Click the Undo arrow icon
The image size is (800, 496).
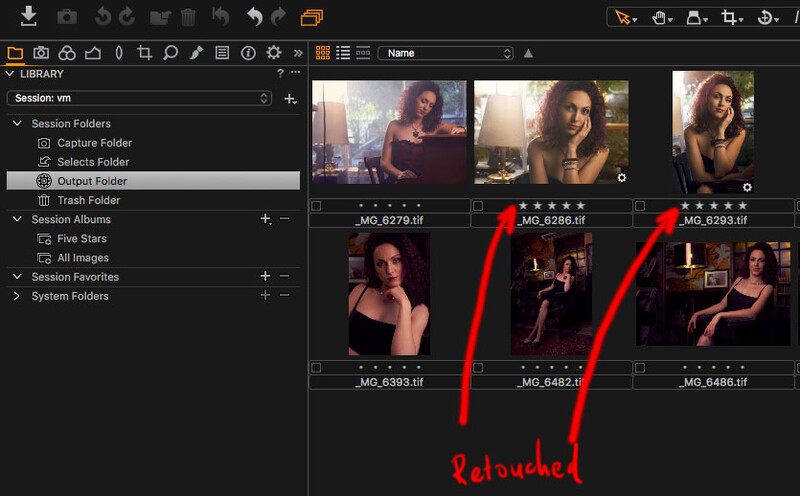254,17
